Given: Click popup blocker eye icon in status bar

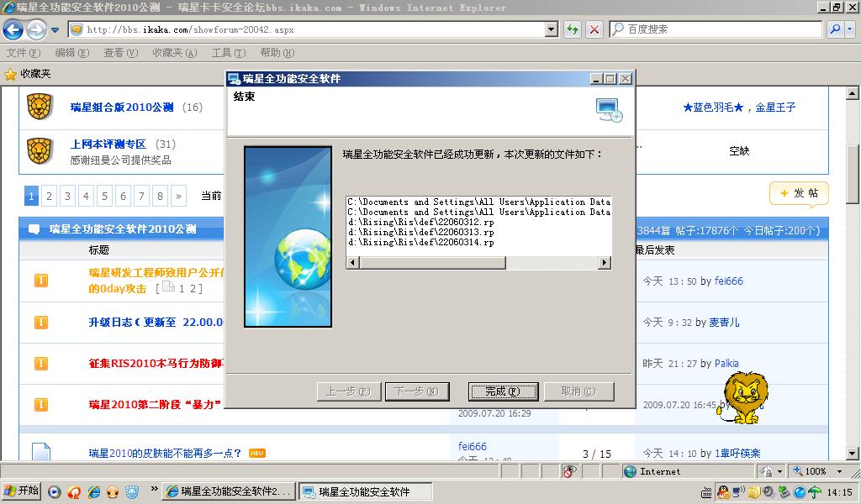Looking at the screenshot, I should pos(569,471).
